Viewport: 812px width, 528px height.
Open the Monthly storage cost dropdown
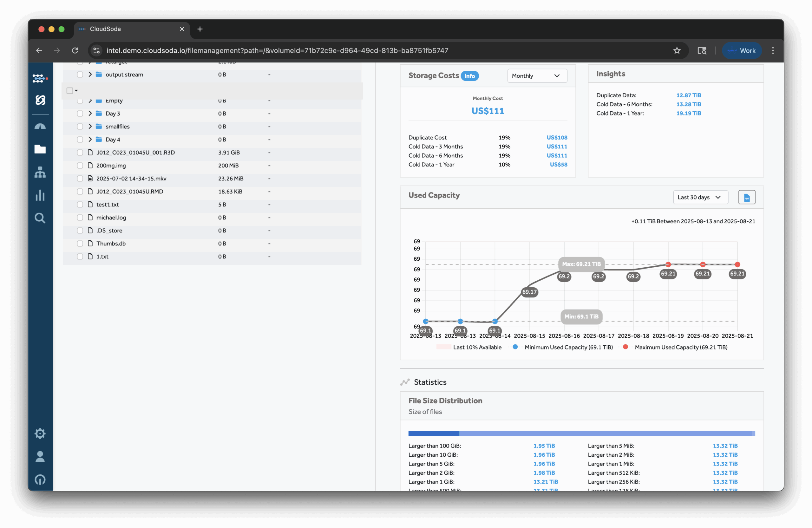[537, 76]
